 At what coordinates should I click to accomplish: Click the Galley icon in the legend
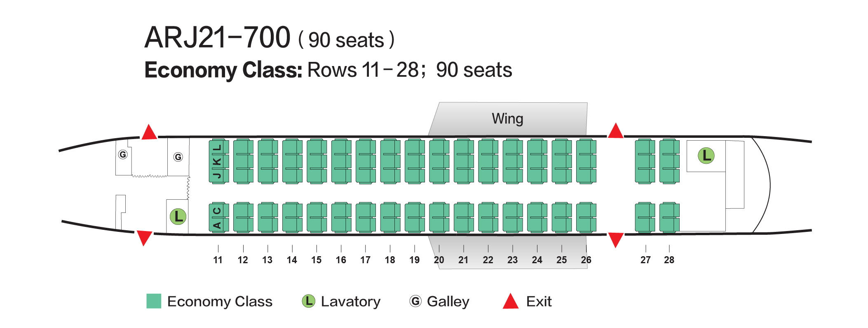tap(415, 301)
